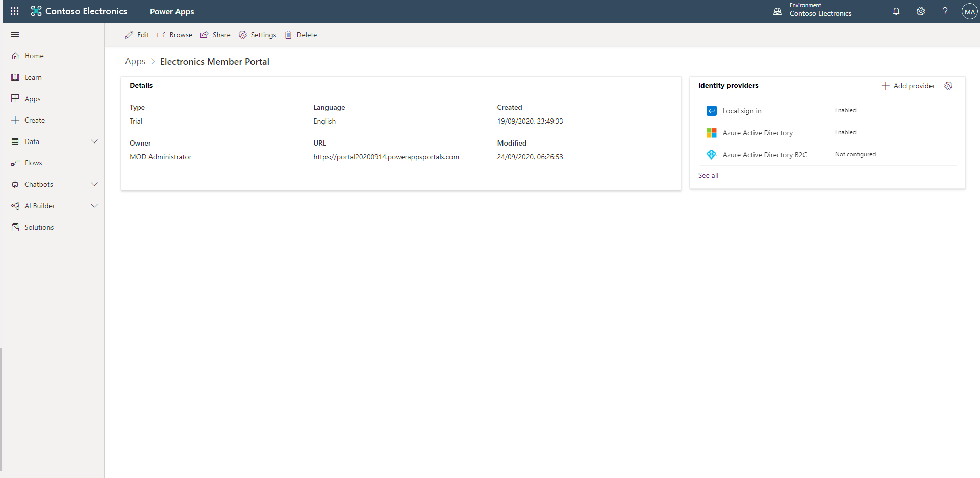Click Delete in the command bar
The height and width of the screenshot is (478, 980).
point(301,35)
